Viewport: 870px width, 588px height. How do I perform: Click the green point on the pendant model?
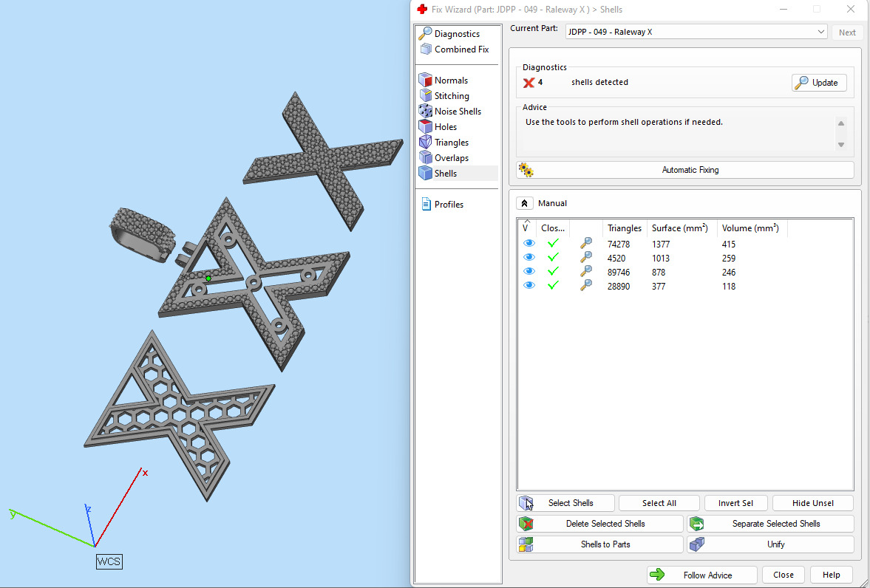(208, 278)
